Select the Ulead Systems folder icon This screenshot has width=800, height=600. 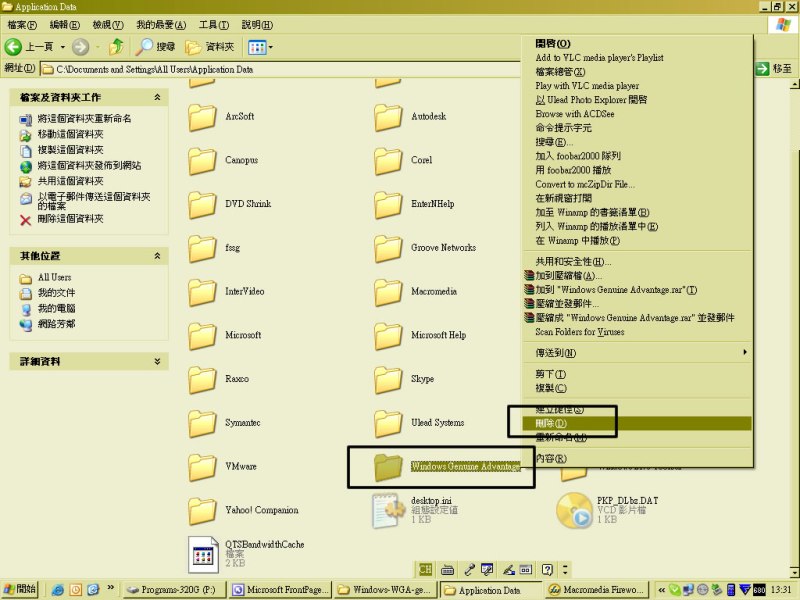[388, 423]
